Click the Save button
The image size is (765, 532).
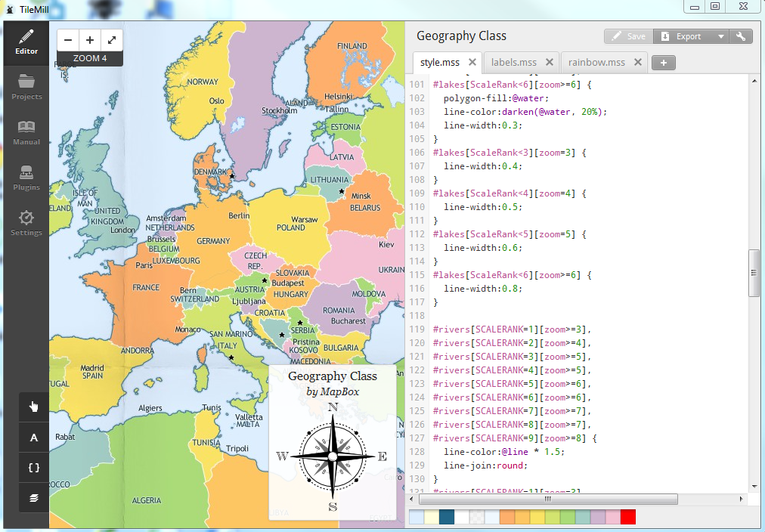628,36
